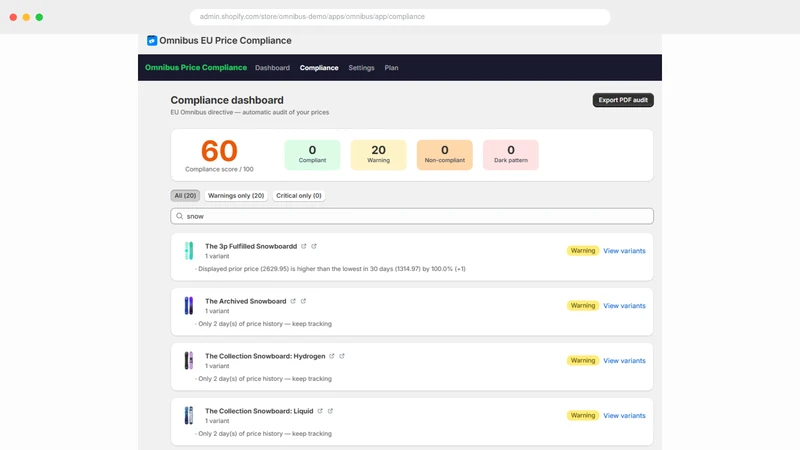Open second external-link icon after Collection Snowboard: Hydrogen
This screenshot has width=800, height=450.
342,356
